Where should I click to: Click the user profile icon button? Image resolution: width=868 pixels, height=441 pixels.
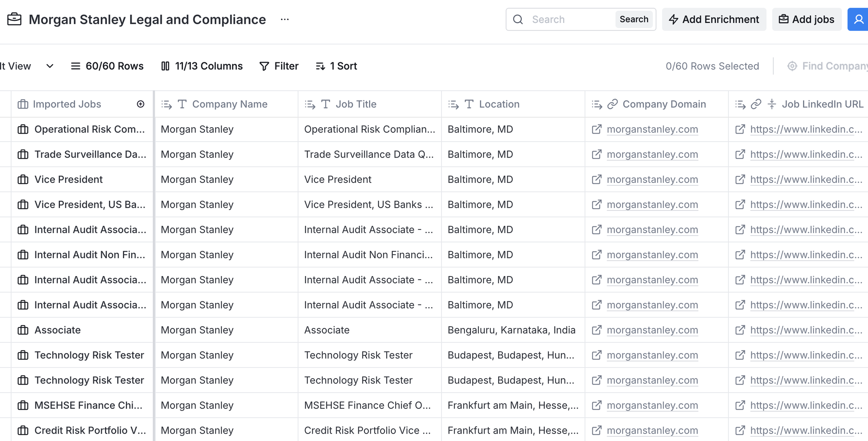858,19
